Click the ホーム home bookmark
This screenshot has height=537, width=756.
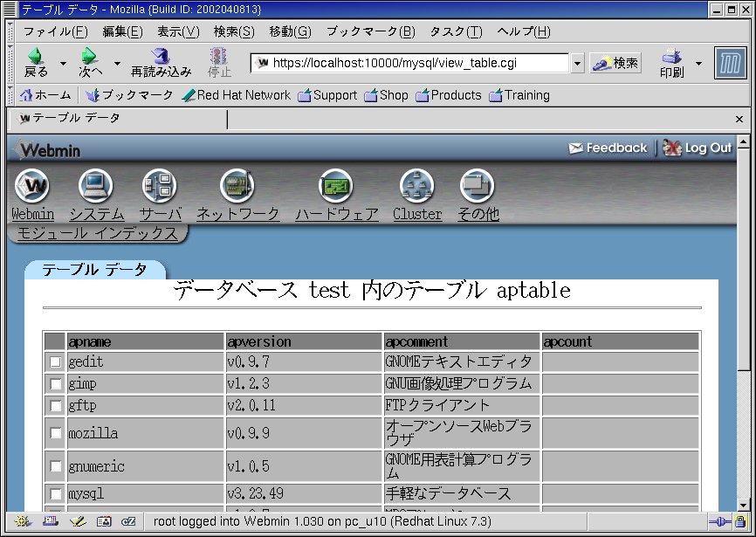45,95
